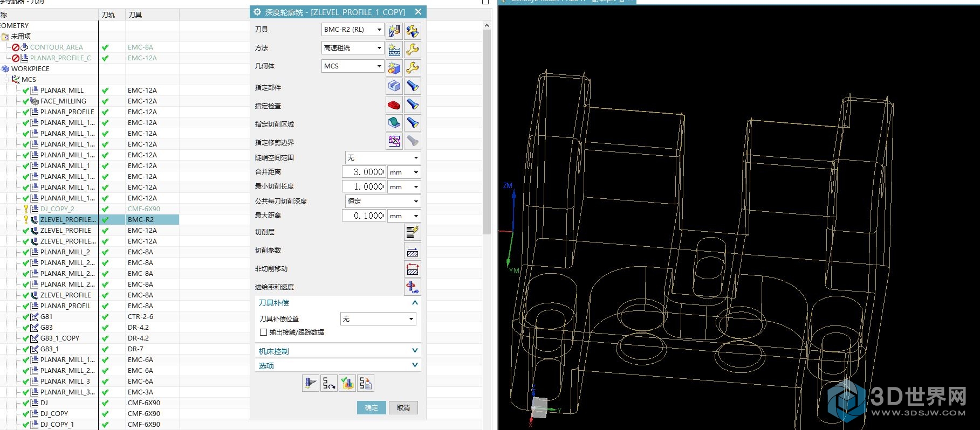Click the 最大距离 value input field

tap(364, 216)
